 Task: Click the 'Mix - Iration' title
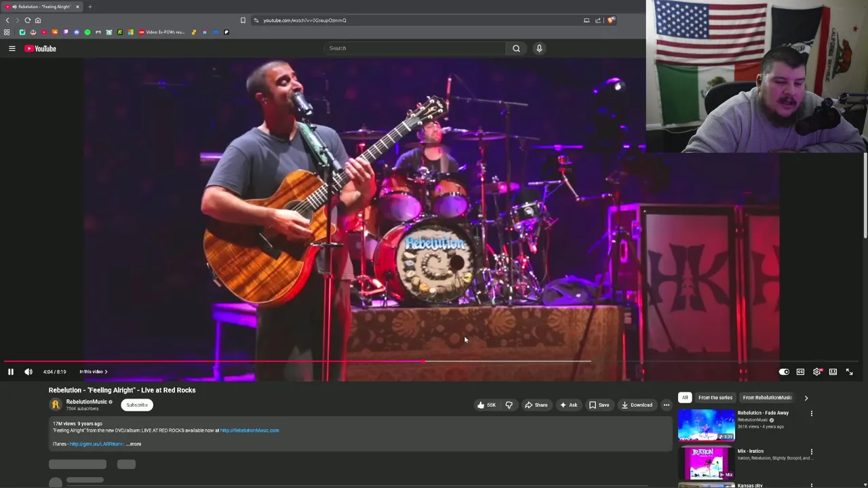[x=750, y=451]
